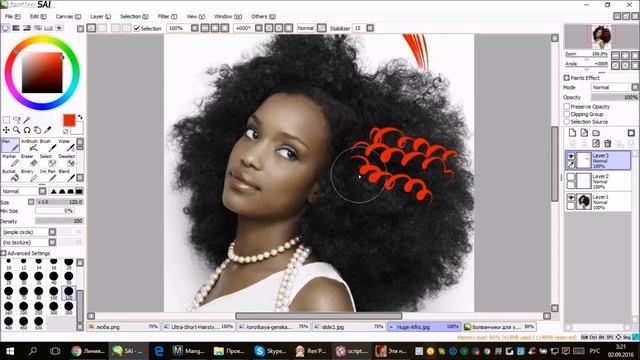Open the Canvas menu
The image size is (640, 360).
click(68, 16)
